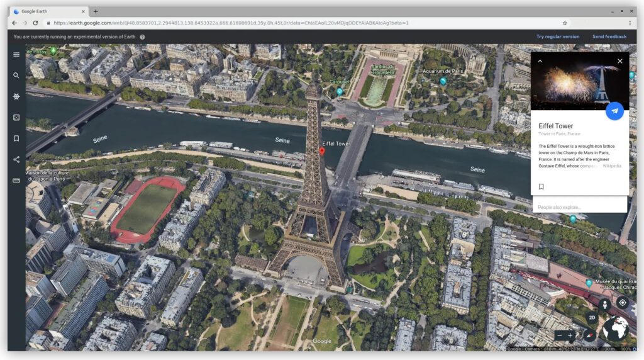The height and width of the screenshot is (360, 644).
Task: Open the Search tool in the sidebar
Action: [16, 75]
